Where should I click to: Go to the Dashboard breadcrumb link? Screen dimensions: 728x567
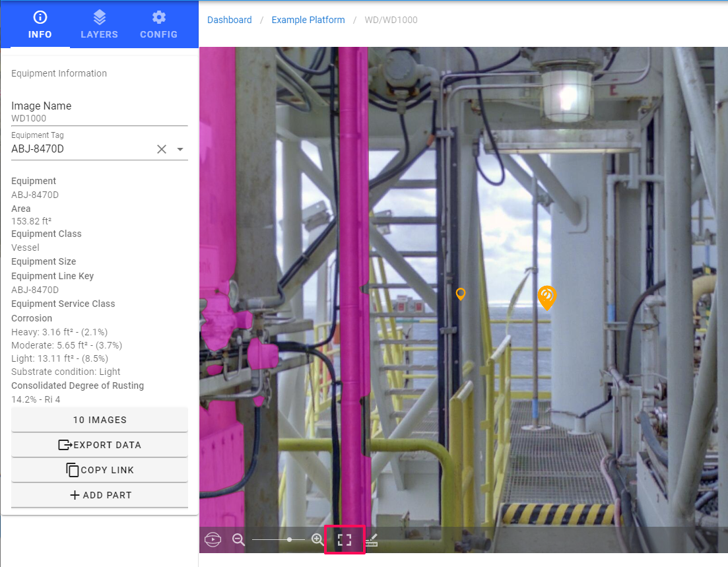pyautogui.click(x=229, y=20)
